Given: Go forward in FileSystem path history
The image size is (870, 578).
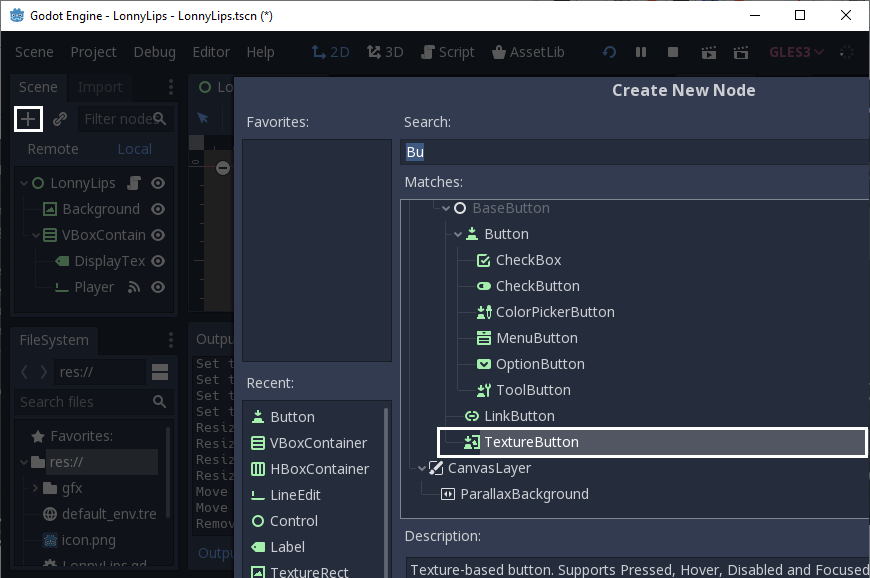Looking at the screenshot, I should [43, 372].
